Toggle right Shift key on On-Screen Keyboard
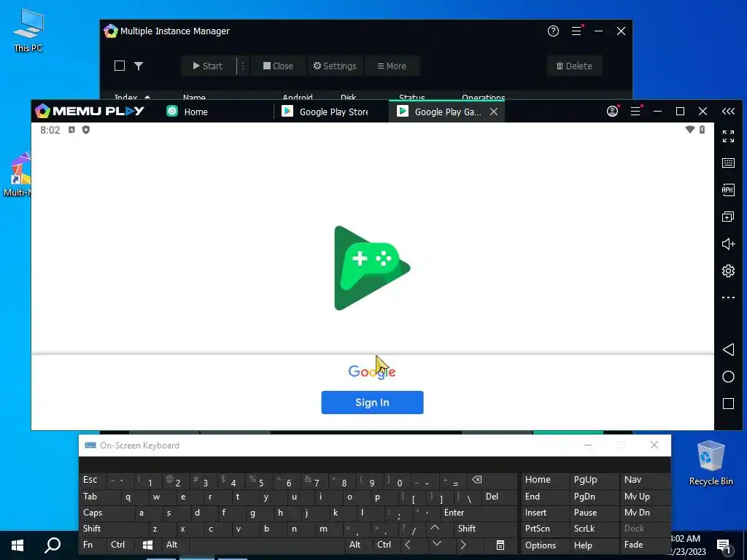The height and width of the screenshot is (560, 747). click(x=485, y=529)
